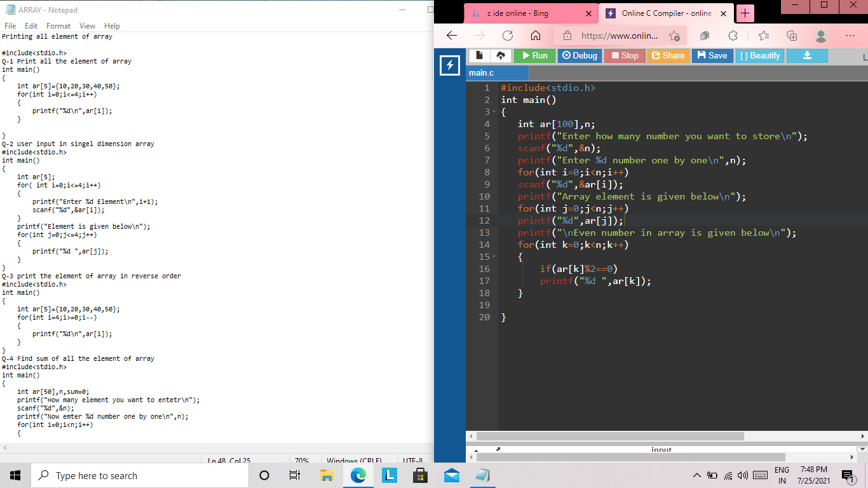The width and height of the screenshot is (868, 488).
Task: Expand hidden system tray icons
Action: pyautogui.click(x=696, y=476)
